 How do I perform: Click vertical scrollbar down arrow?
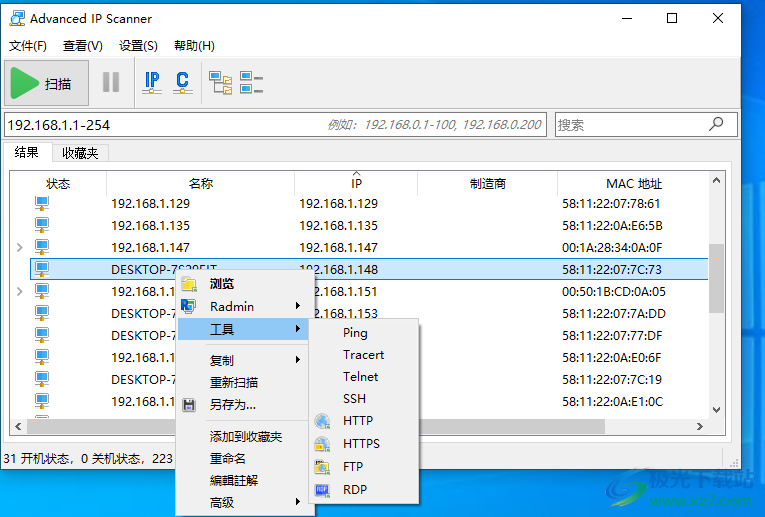click(716, 410)
